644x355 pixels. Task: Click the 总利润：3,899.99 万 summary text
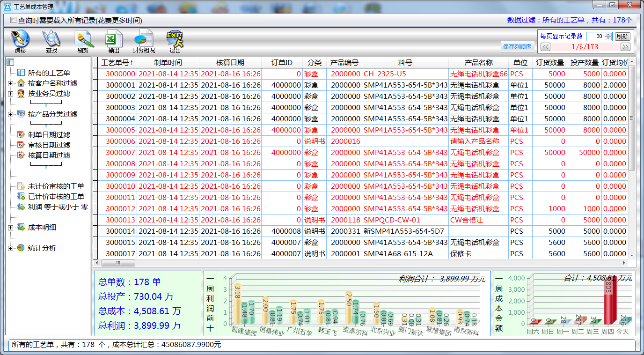click(139, 325)
